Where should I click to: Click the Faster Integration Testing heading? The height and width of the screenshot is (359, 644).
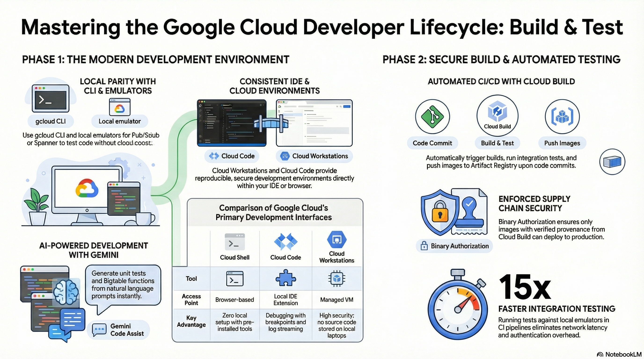tap(557, 309)
